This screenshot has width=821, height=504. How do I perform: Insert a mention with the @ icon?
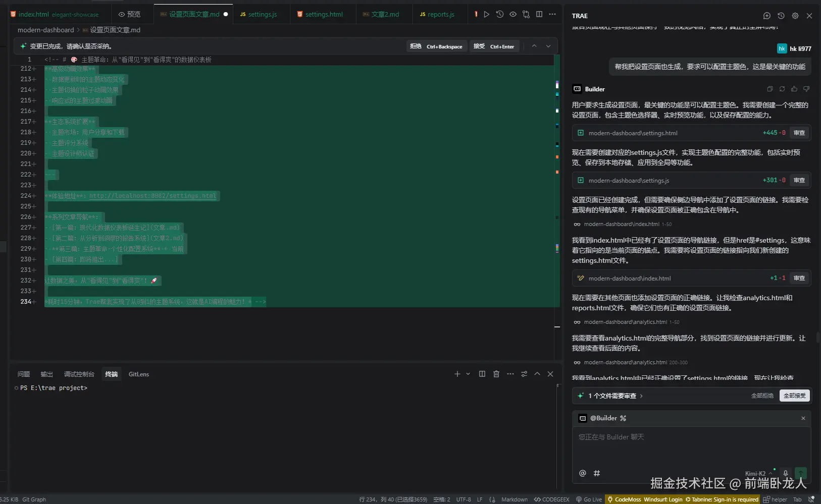tap(583, 473)
